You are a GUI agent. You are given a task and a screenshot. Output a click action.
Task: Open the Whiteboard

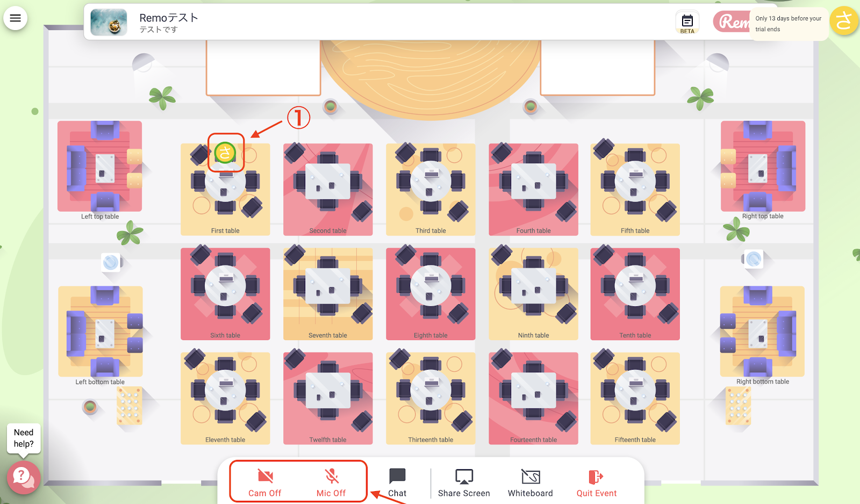tap(531, 483)
